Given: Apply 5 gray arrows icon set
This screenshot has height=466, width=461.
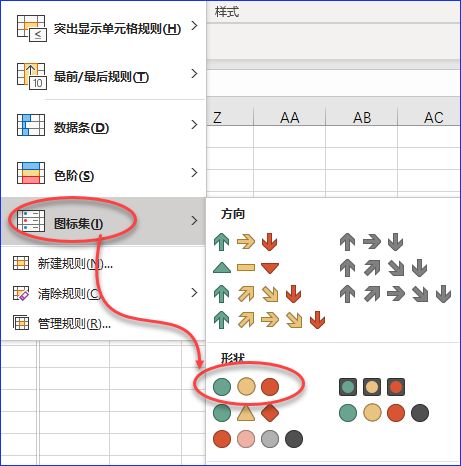Looking at the screenshot, I should [395, 294].
